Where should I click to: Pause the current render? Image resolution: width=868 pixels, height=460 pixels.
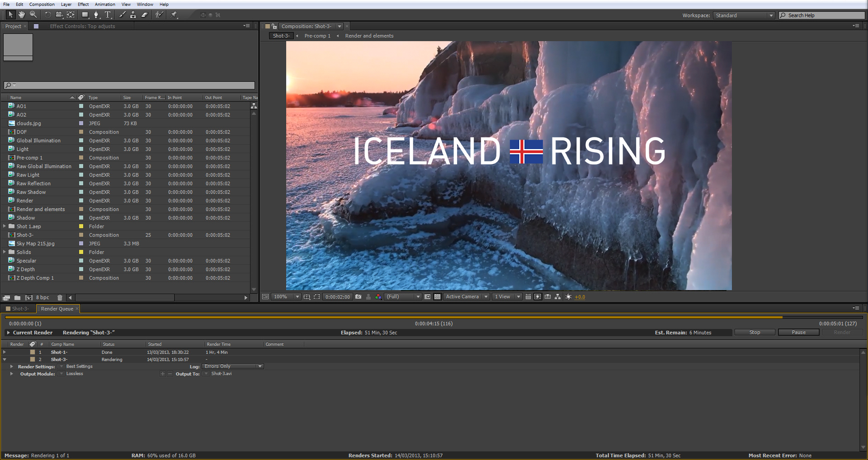tap(799, 332)
